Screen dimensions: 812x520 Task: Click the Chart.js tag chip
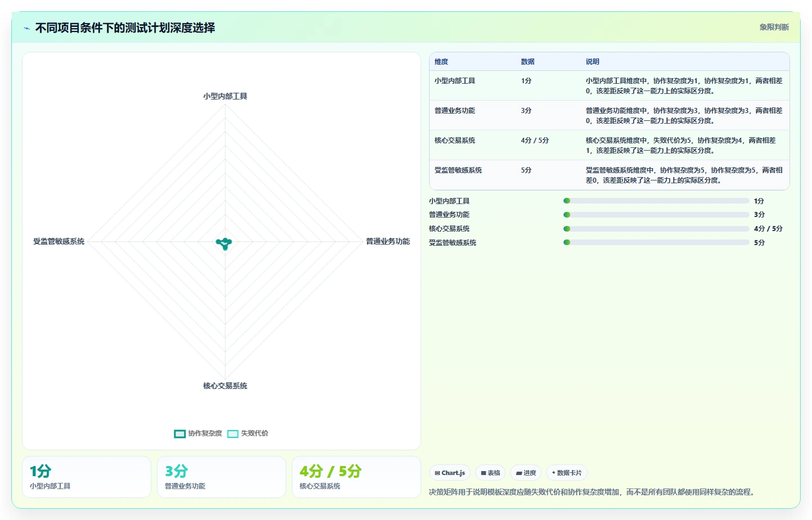(x=450, y=473)
